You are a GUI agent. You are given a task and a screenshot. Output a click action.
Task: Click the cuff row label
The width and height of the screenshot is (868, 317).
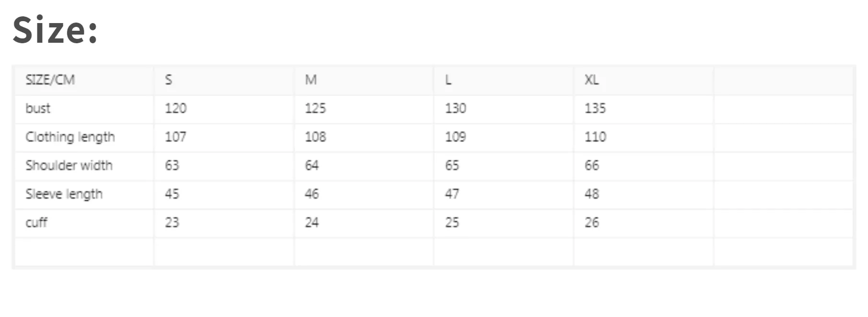(36, 222)
